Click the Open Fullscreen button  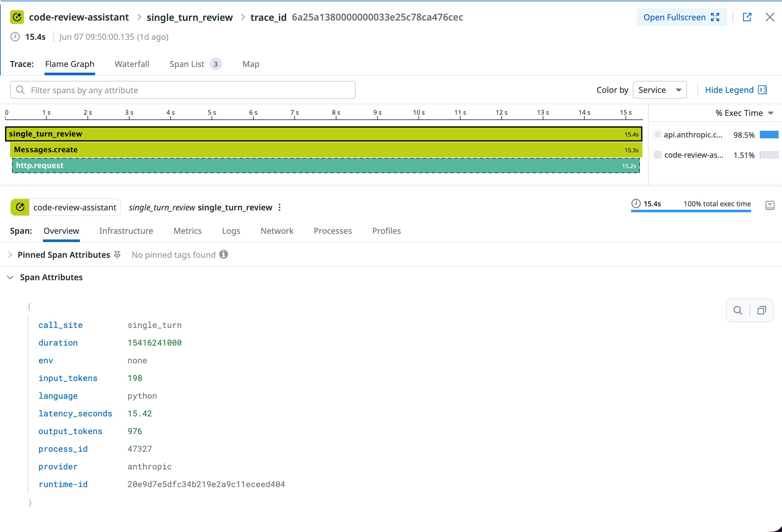tap(681, 17)
